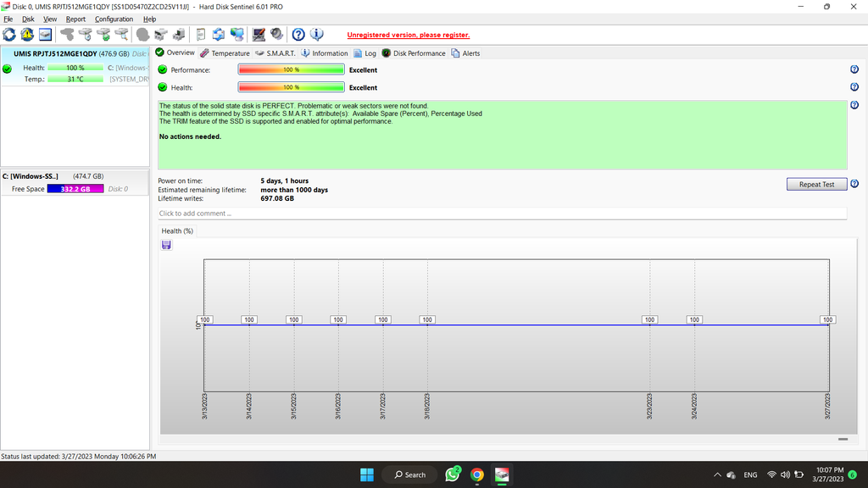
Task: Click the info bubble toolbar icon
Action: [x=317, y=35]
